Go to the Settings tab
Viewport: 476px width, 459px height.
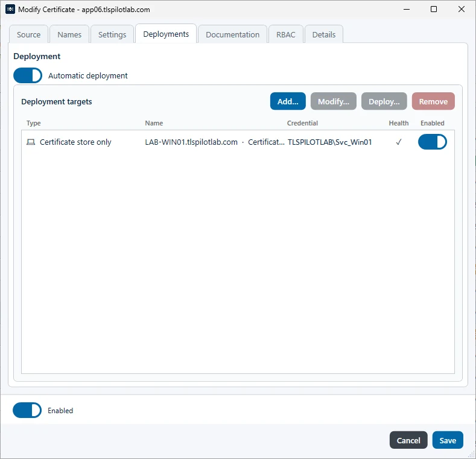point(112,34)
